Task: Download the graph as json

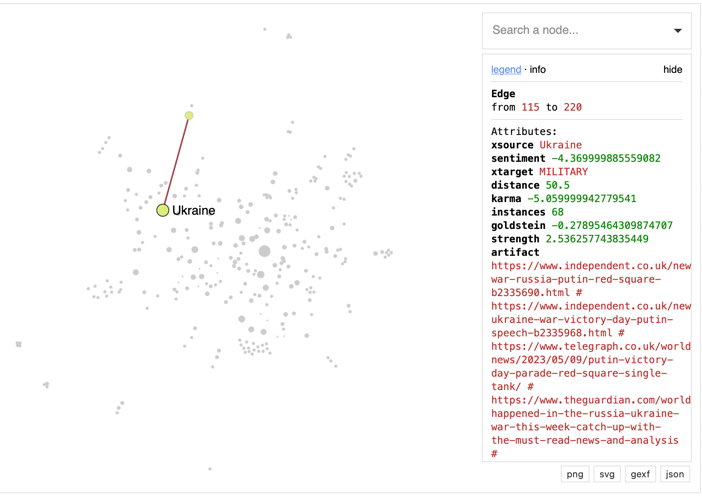Action: pos(675,474)
